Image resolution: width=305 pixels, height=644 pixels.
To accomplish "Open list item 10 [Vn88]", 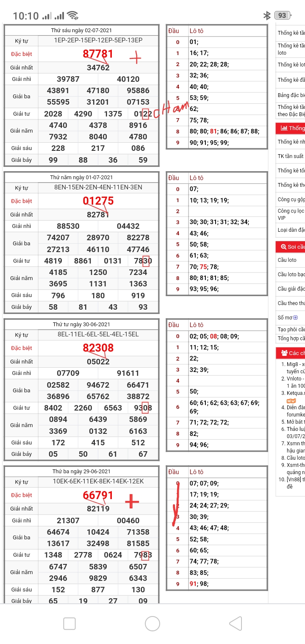I will [x=296, y=483].
